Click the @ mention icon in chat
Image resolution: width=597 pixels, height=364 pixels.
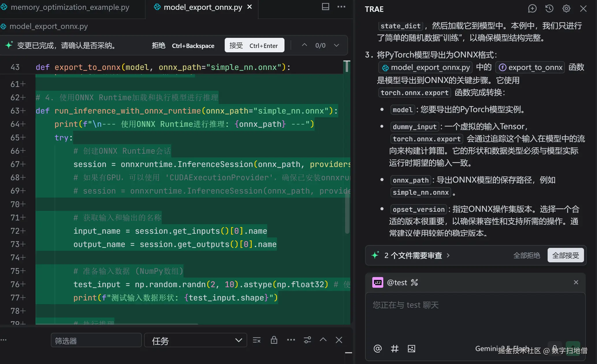[x=377, y=349]
